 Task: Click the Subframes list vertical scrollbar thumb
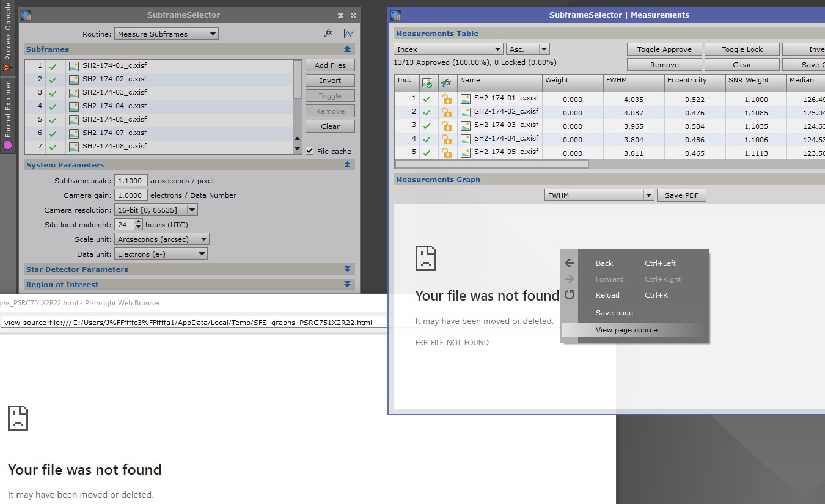(298, 79)
